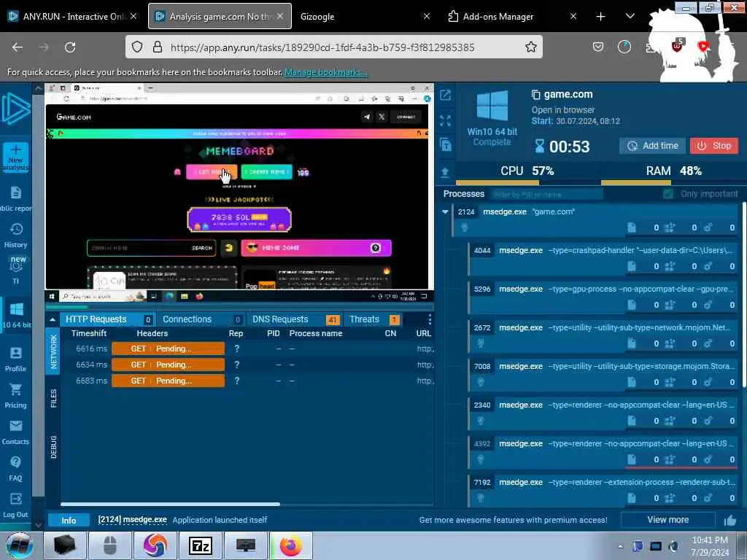The height and width of the screenshot is (560, 747).
Task: Click the [2124] msedge.exe link at bottom
Action: pos(133,519)
